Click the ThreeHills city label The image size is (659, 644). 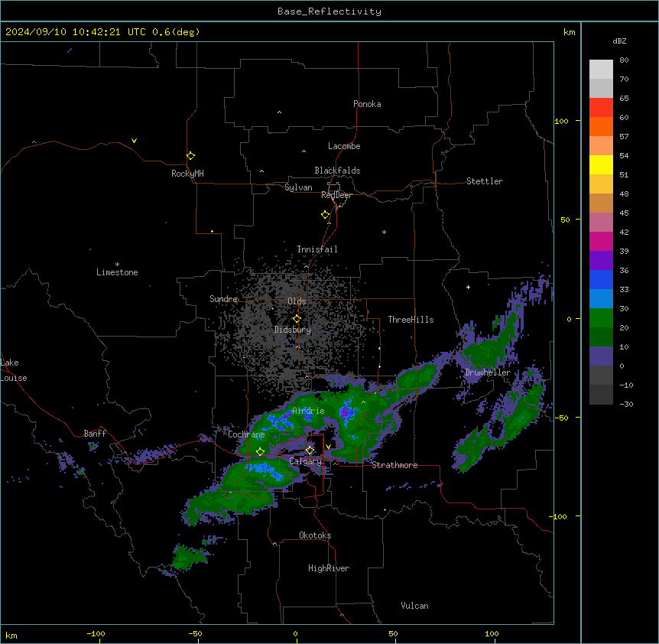click(x=411, y=320)
